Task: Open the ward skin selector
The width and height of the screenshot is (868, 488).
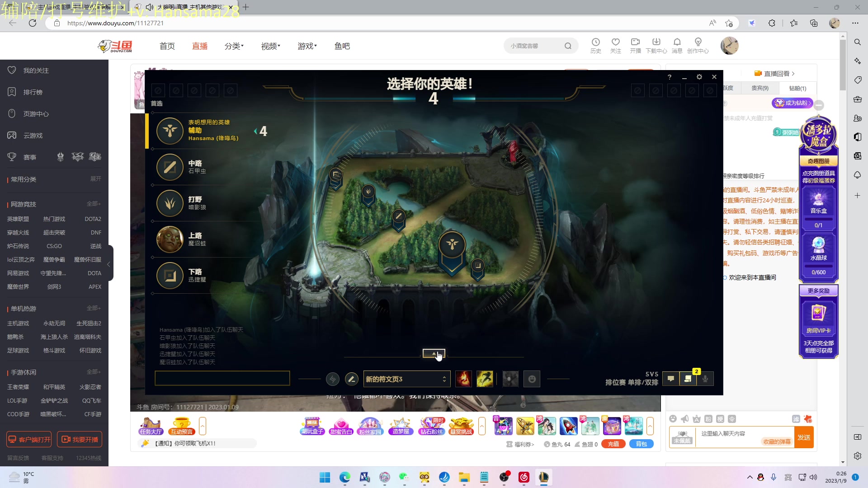Action: tap(510, 379)
